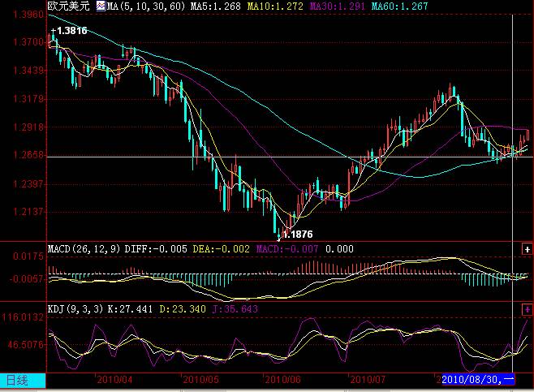This screenshot has width=534, height=392.
Task: Click the -0.0057 MACD axis label
Action: point(27,279)
